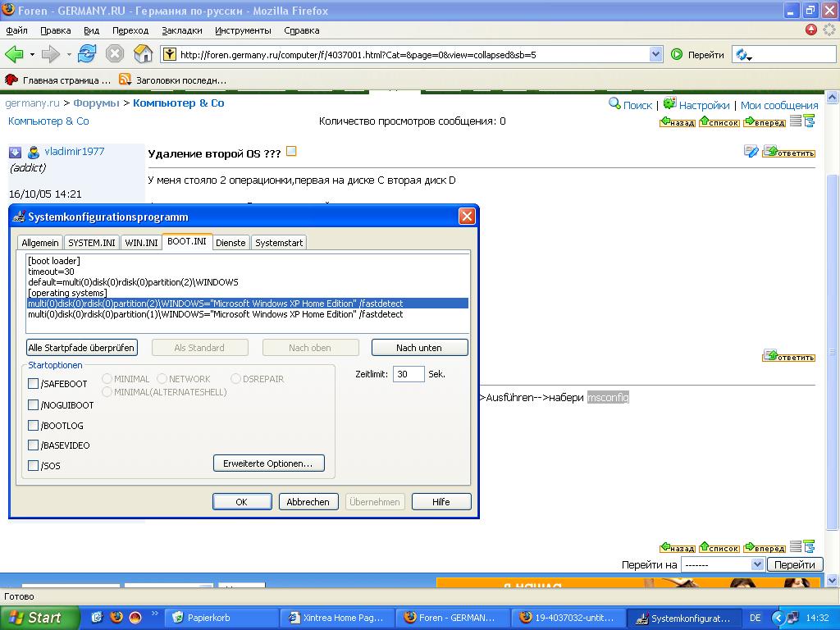Select the NETWORK radio button
The width and height of the screenshot is (840, 630).
click(x=162, y=379)
